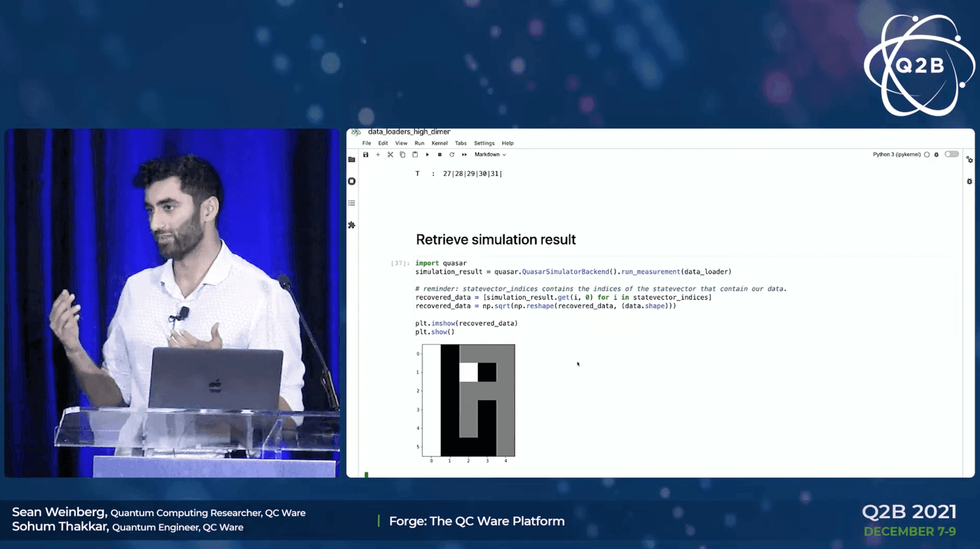Switch kernel via Python 3 (ipykernel) label

(x=896, y=154)
